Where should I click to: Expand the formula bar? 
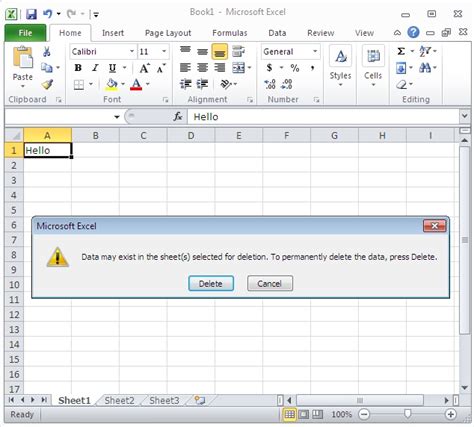(464, 116)
